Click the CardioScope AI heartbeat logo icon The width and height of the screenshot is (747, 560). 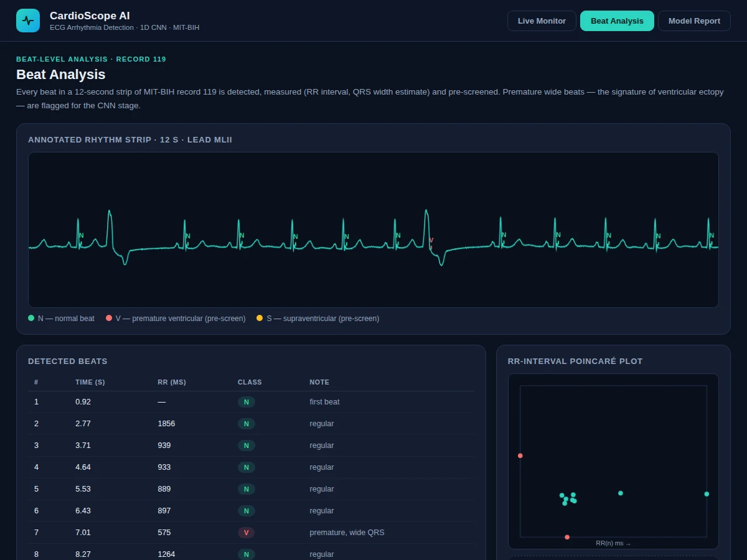pos(28,21)
